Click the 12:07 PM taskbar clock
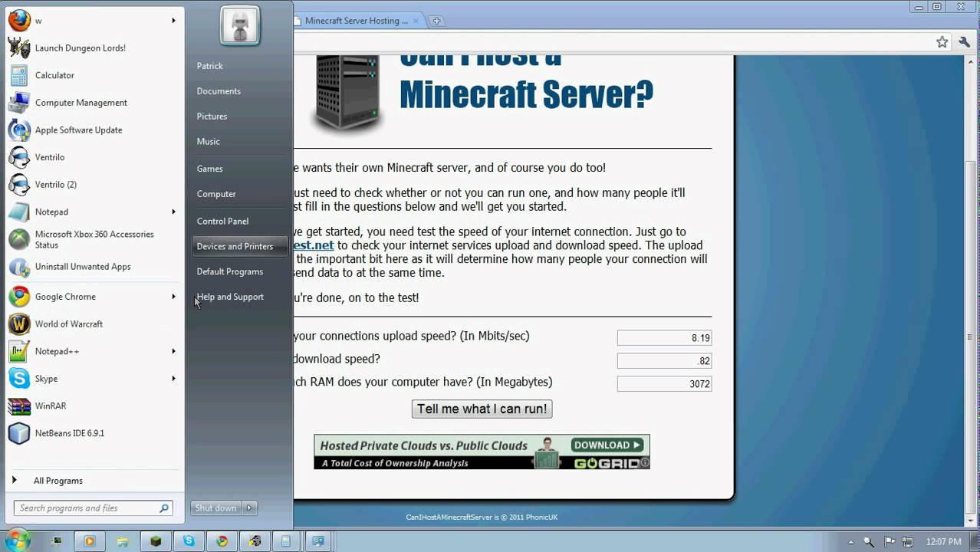Viewport: 980px width, 552px height. pos(942,541)
